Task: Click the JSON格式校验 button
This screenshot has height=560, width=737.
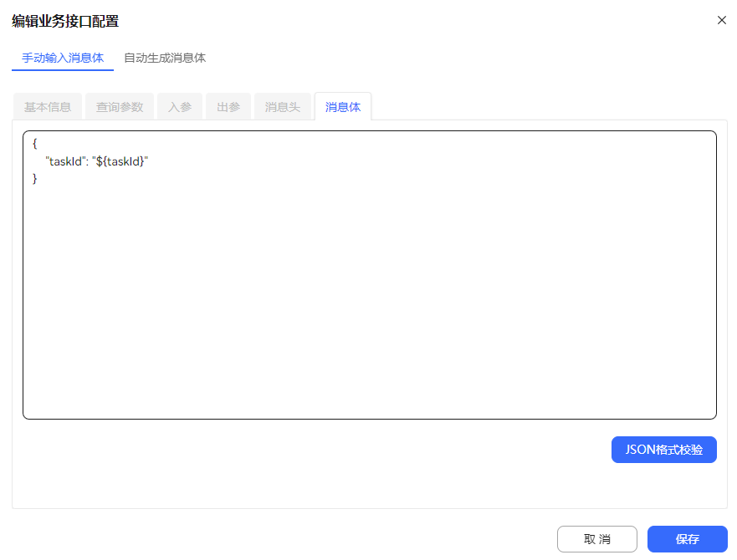Action: pos(663,450)
